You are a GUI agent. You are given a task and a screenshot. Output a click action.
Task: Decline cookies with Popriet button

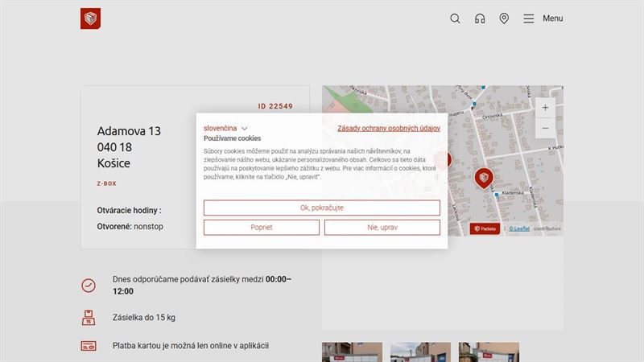click(x=261, y=228)
